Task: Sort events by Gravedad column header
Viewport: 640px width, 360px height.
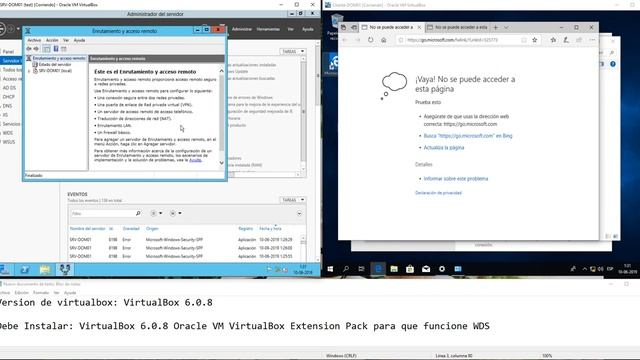Action: point(131,229)
